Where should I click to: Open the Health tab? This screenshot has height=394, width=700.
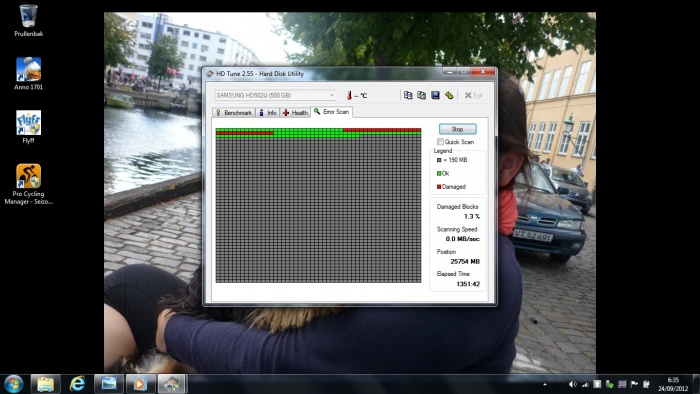(x=295, y=112)
